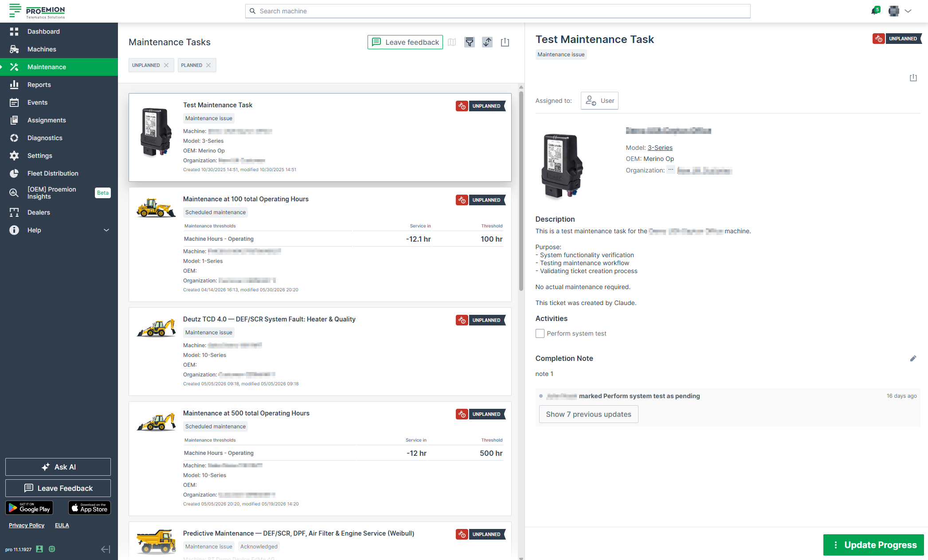Collapse the sidebar with arrow icon
Viewport: 928px width, 560px height.
point(106,549)
